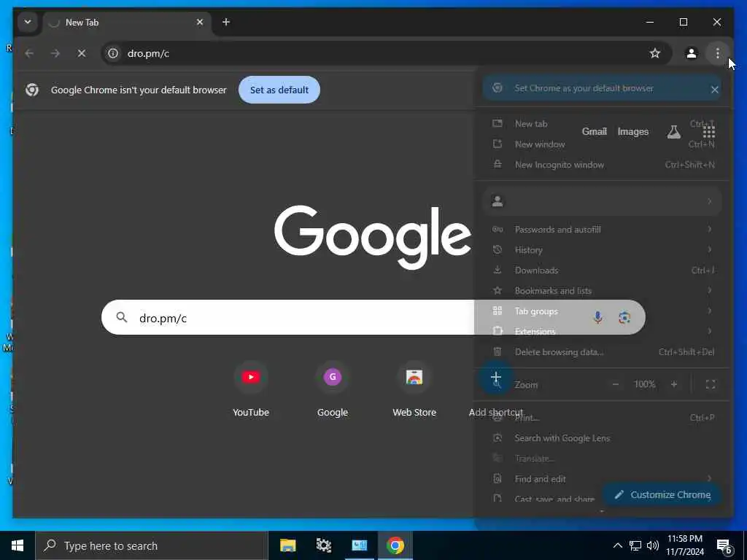Open New Incognito window from the menu

pos(602,165)
